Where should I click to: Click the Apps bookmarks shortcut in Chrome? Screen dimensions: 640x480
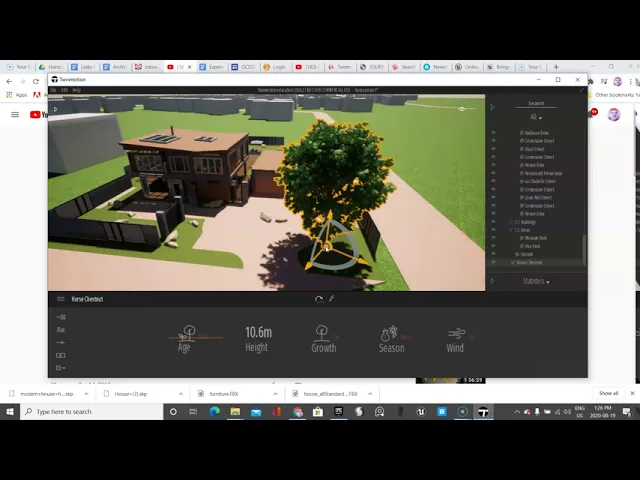[x=17, y=95]
